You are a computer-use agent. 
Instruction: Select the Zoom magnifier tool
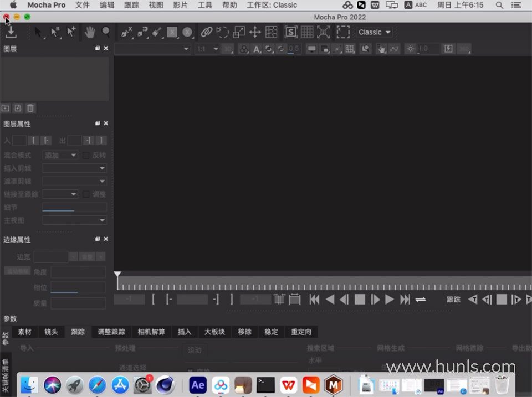coord(106,32)
